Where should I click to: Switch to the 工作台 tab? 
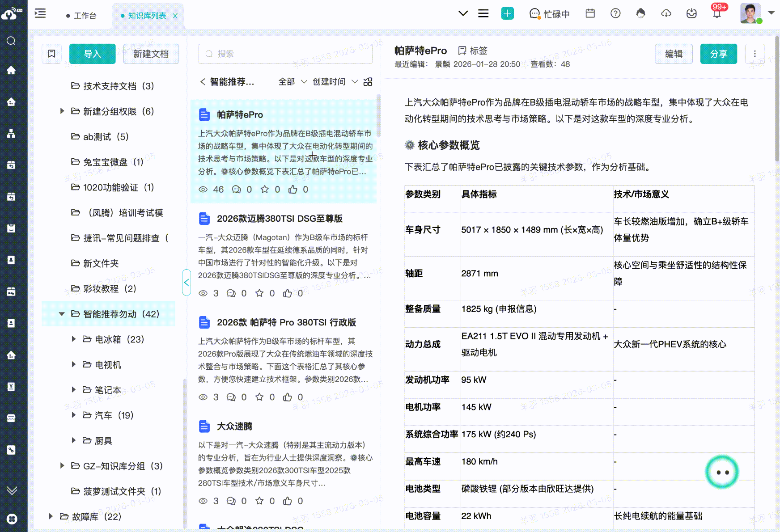pyautogui.click(x=81, y=16)
